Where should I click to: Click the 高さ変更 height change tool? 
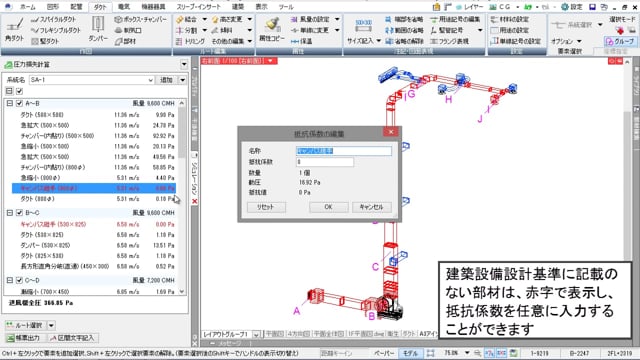click(227, 19)
